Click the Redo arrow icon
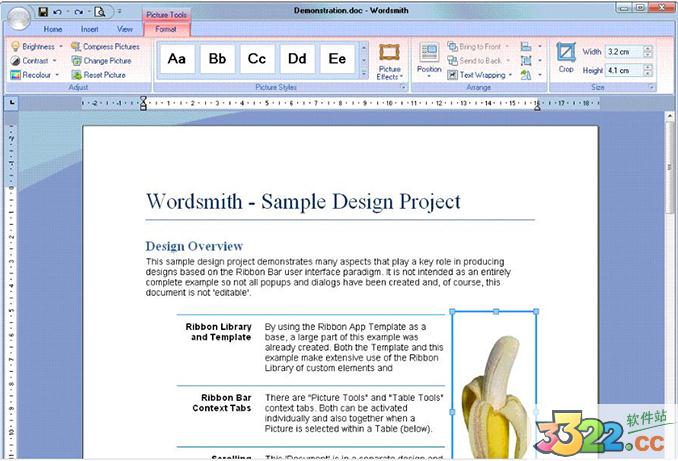The image size is (678, 461). [x=78, y=12]
